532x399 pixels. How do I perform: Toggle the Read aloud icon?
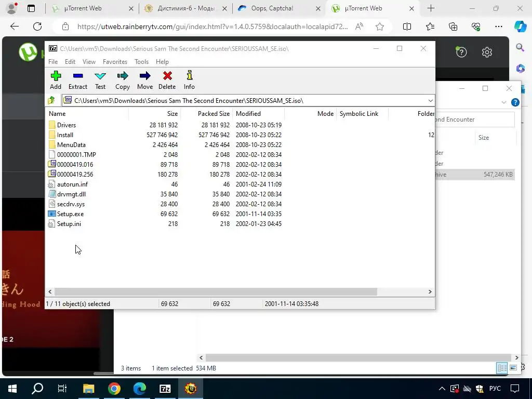(x=359, y=26)
